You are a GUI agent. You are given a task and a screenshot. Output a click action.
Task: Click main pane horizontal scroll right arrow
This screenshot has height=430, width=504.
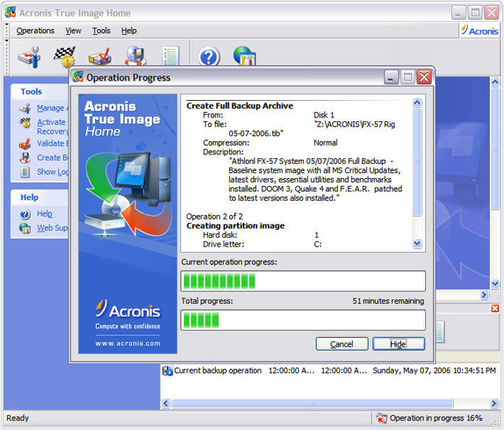point(484,295)
